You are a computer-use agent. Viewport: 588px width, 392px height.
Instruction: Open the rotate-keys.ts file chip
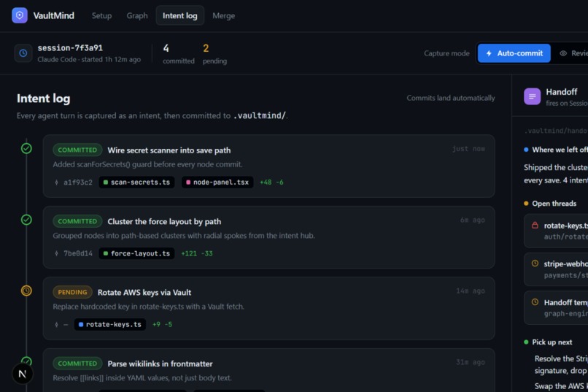[110, 325]
